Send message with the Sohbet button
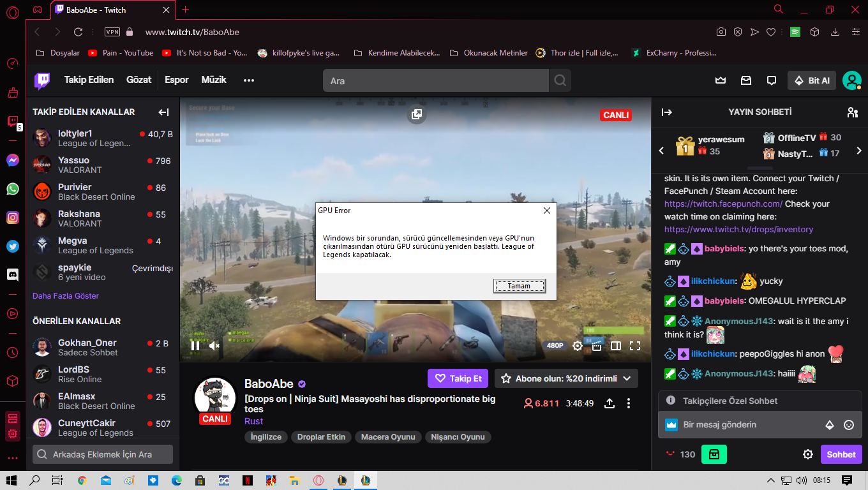This screenshot has width=868, height=490. pos(841,454)
